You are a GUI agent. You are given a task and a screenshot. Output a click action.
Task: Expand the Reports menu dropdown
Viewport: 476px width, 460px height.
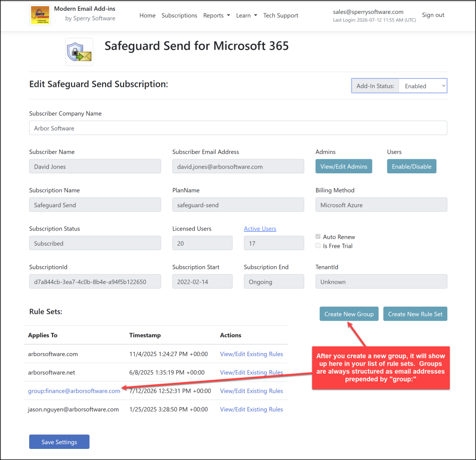217,15
